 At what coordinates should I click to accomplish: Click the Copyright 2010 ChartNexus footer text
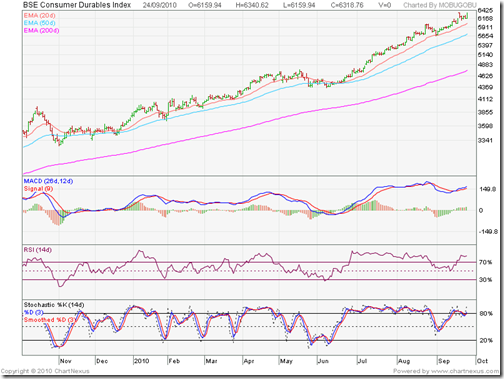point(45,371)
